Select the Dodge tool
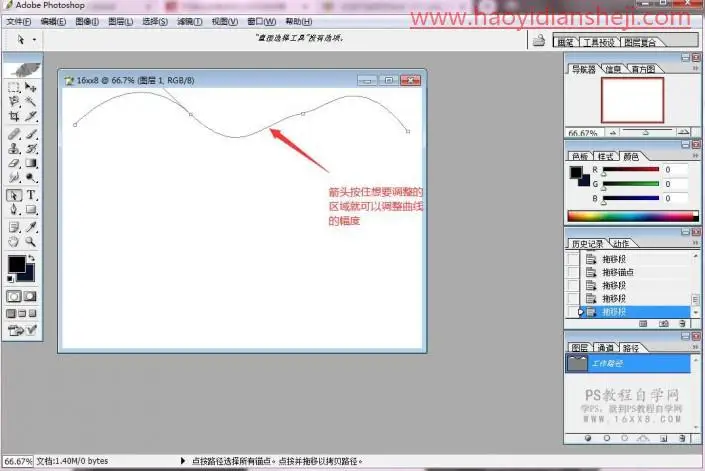 pyautogui.click(x=31, y=178)
